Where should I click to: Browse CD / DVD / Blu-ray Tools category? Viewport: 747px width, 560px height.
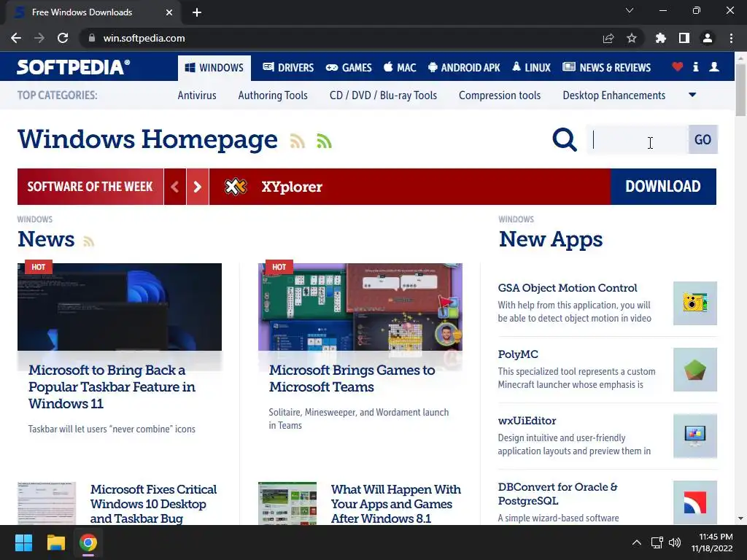(x=383, y=96)
